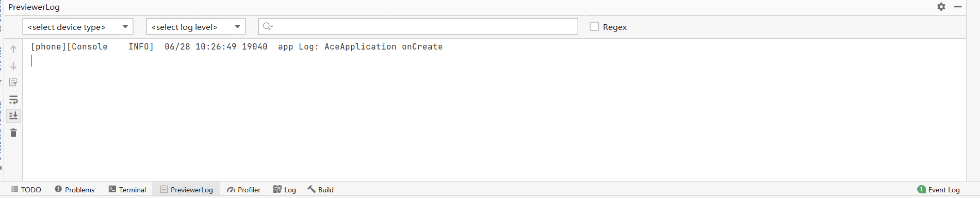Enable the Regex checkbox
This screenshot has width=980, height=198.
tap(594, 26)
